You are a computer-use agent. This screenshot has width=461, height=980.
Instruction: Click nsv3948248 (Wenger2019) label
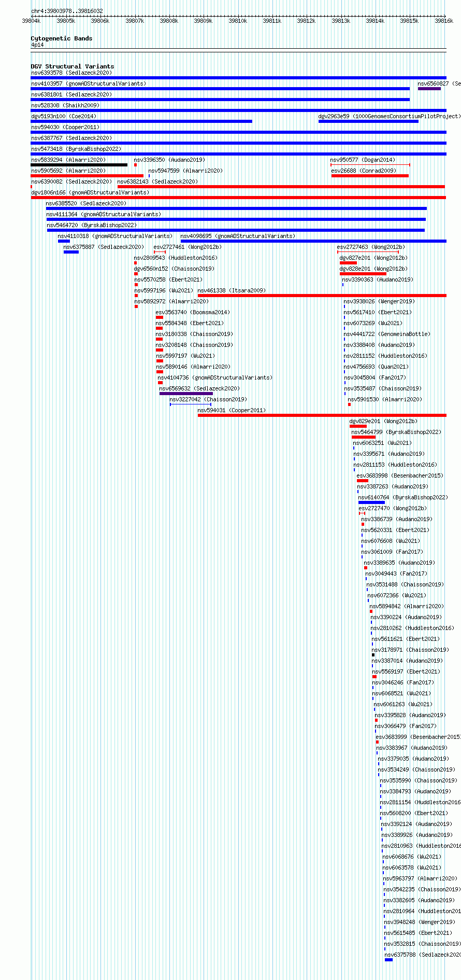[x=420, y=922]
